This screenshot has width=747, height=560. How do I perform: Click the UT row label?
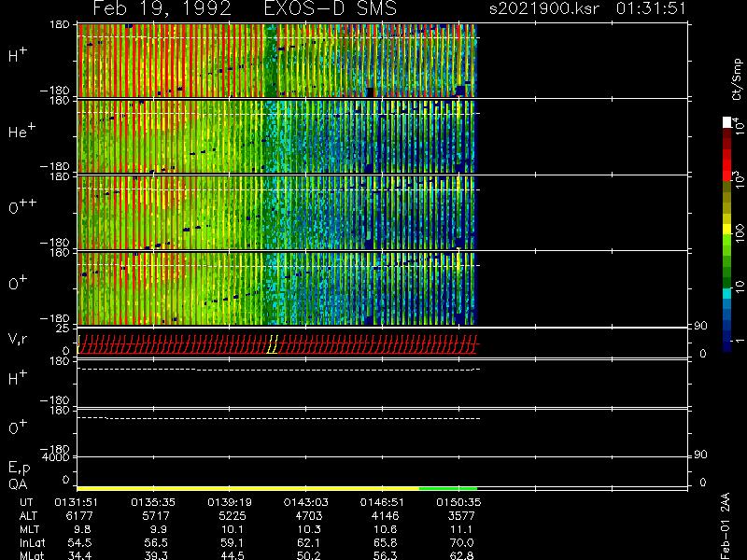(26, 502)
